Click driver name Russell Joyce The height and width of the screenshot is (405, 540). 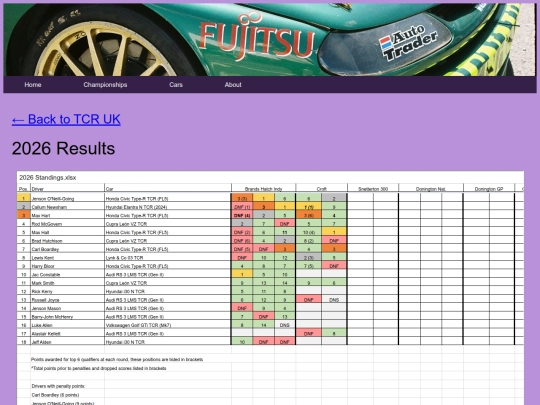pos(45,300)
